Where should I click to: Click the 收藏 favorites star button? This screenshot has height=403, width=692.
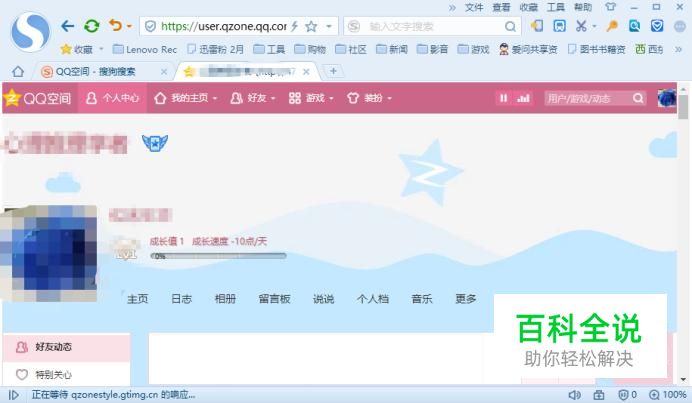tap(77, 49)
